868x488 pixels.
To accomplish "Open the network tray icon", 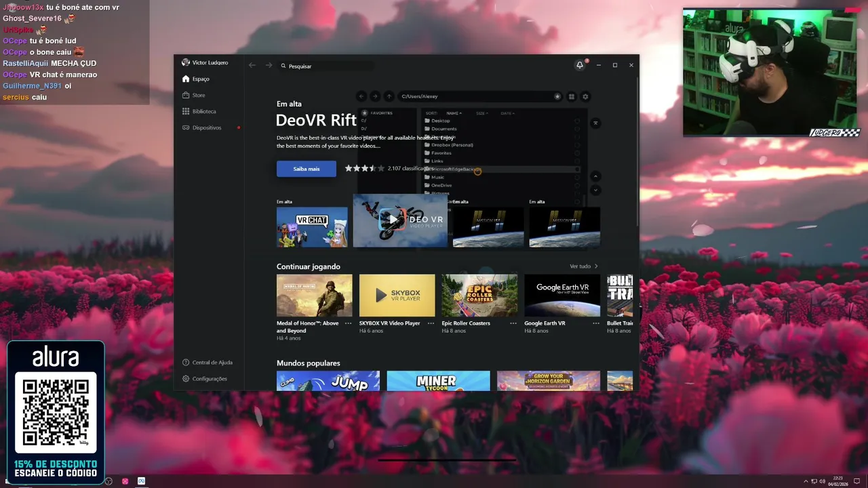I will (814, 481).
